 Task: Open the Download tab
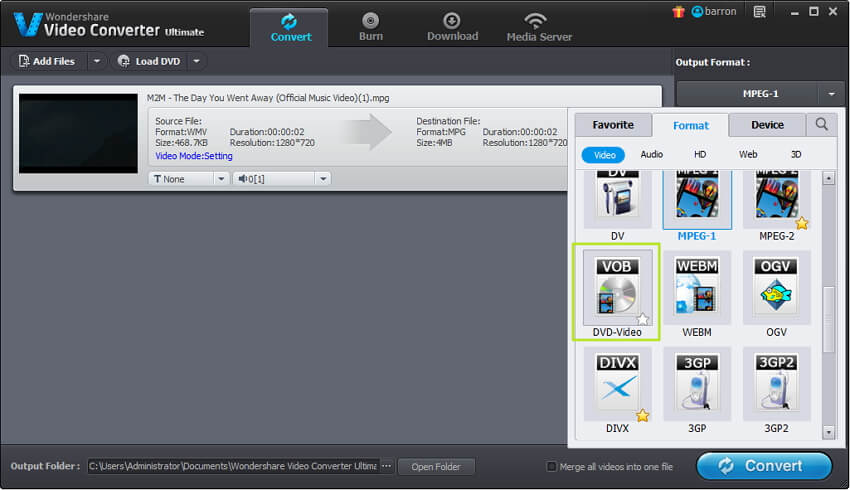(452, 28)
